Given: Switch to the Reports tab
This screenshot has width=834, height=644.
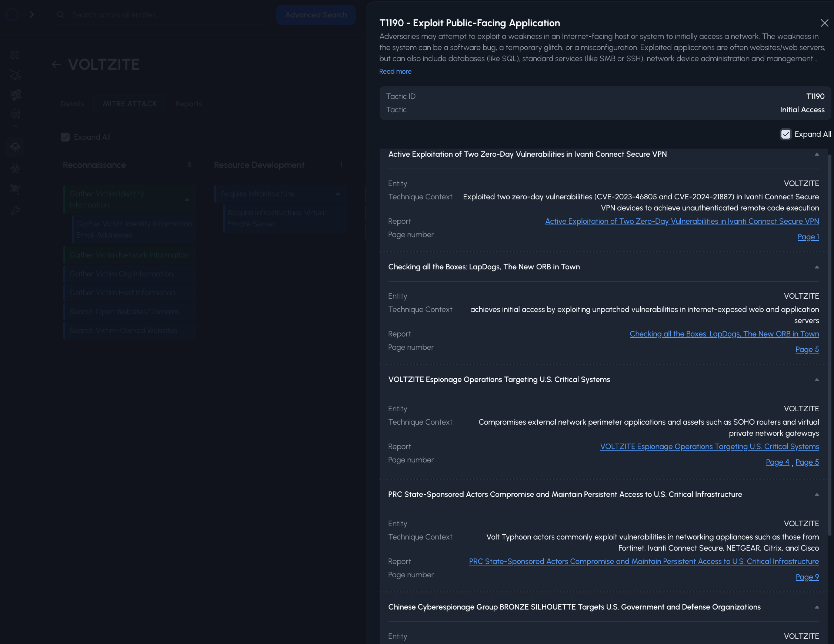Looking at the screenshot, I should coord(189,104).
